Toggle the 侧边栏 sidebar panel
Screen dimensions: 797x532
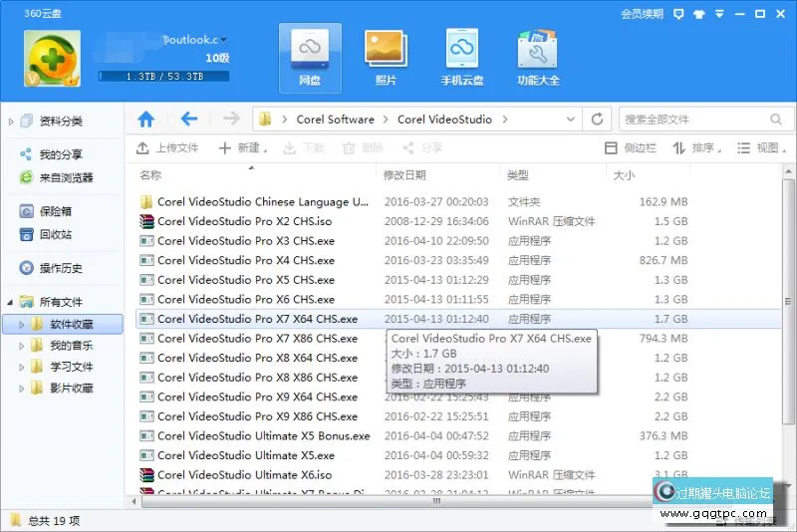631,147
